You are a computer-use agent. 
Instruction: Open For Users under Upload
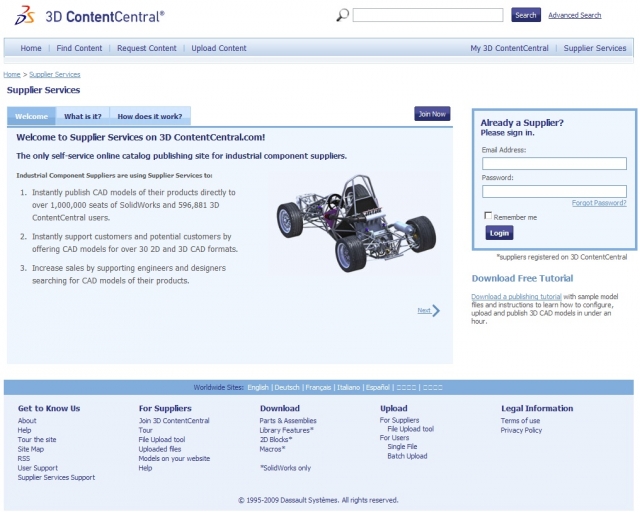point(394,438)
